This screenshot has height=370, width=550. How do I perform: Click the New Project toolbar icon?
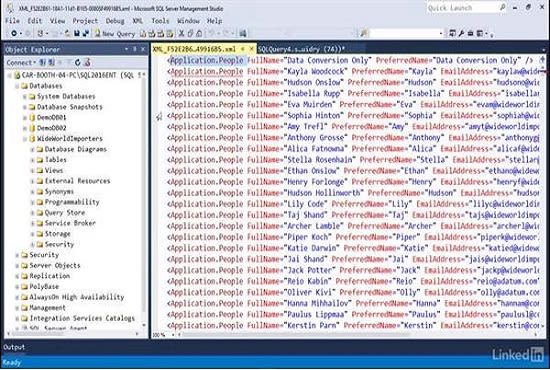tap(41, 33)
